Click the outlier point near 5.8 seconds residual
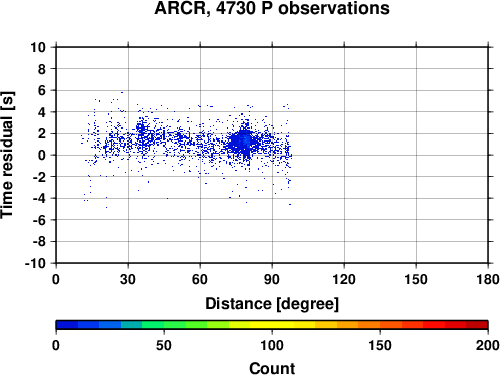Image resolution: width=500 pixels, height=375 pixels. coord(122,92)
